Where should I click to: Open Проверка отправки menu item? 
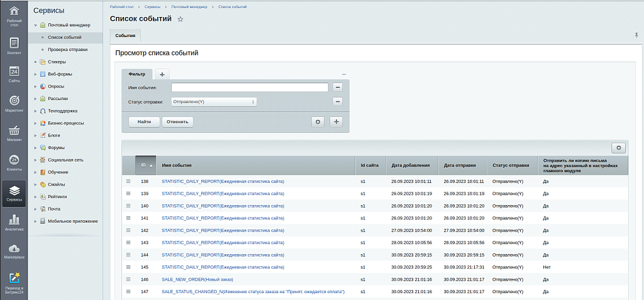pyautogui.click(x=67, y=50)
